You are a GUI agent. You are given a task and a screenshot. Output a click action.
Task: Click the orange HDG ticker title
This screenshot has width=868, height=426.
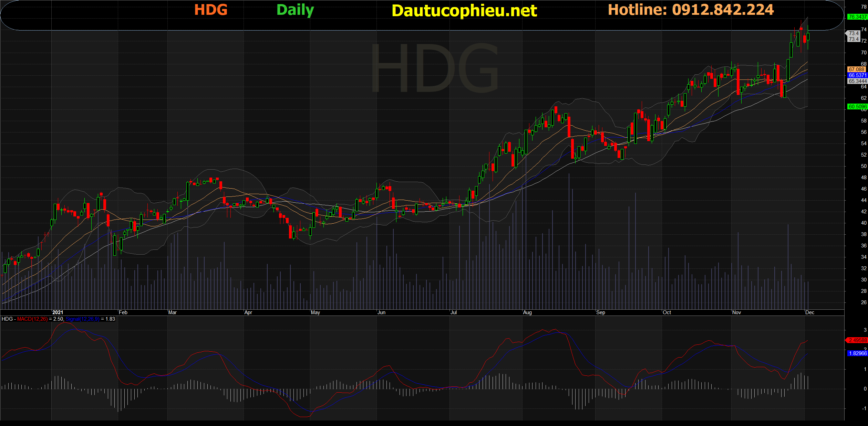point(211,10)
